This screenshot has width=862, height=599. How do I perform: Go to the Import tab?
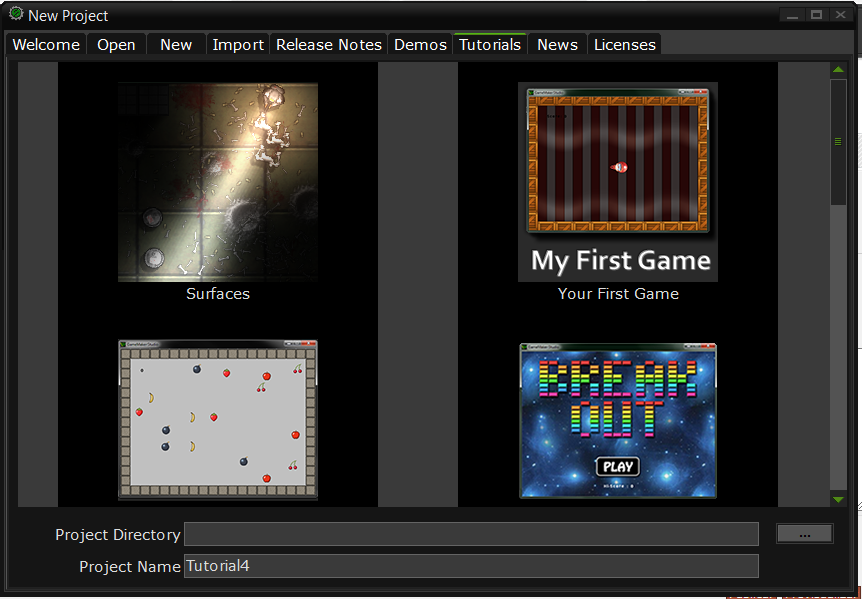coord(238,45)
